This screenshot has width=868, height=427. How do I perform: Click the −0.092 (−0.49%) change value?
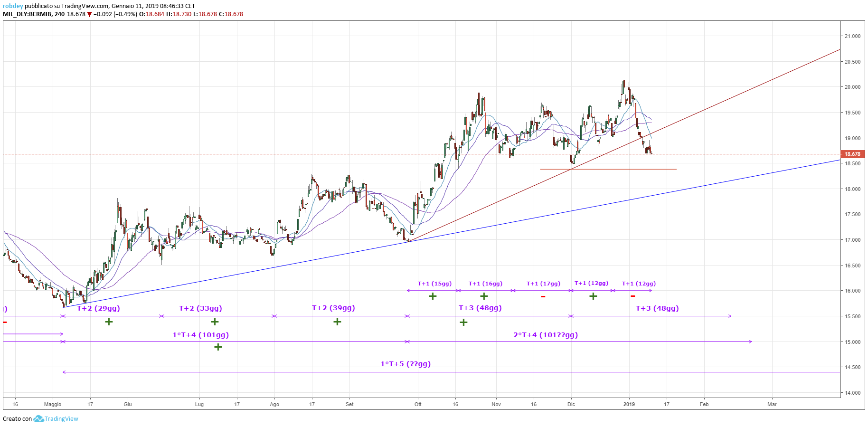115,14
